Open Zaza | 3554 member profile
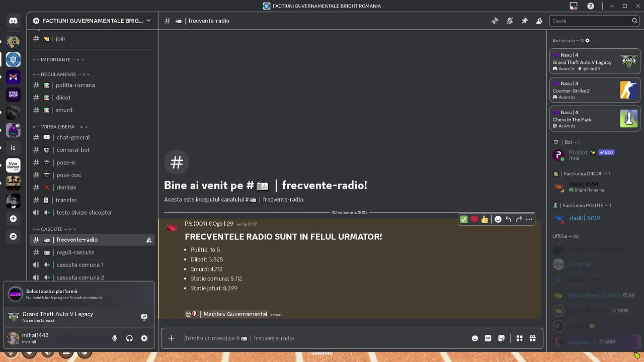The image size is (644, 362). tap(595, 187)
